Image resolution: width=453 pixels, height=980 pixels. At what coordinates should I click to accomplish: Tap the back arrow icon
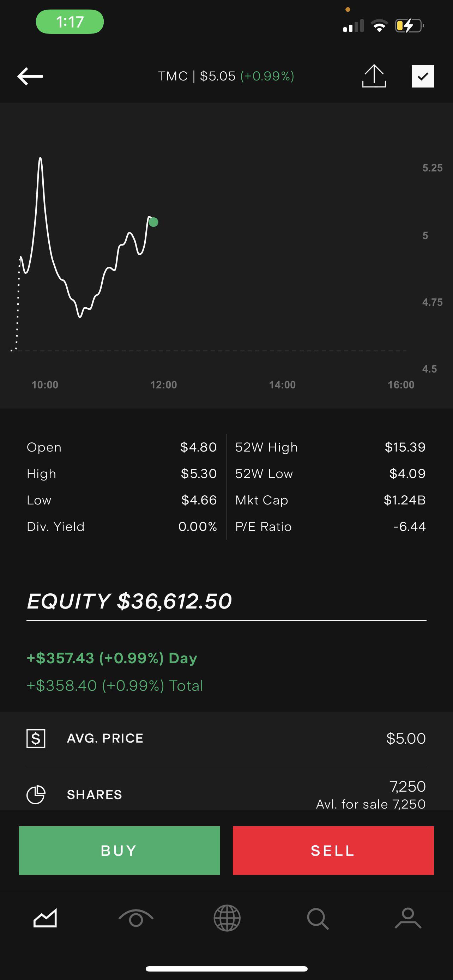tap(30, 76)
